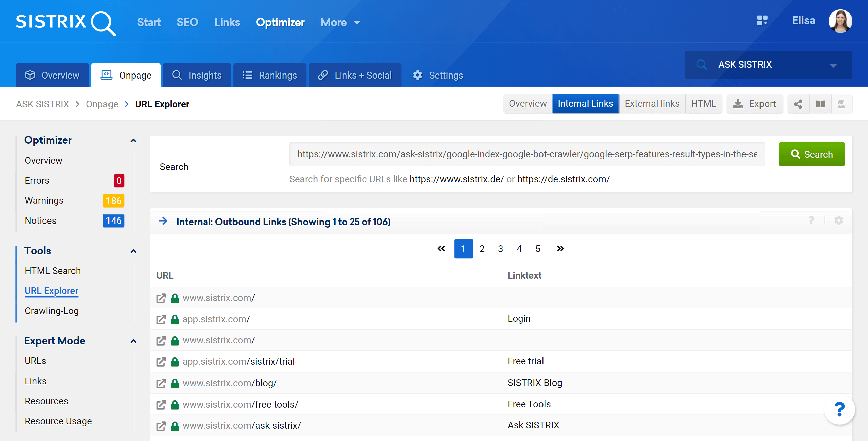Click the green lock icon in /blog/ row

[175, 383]
